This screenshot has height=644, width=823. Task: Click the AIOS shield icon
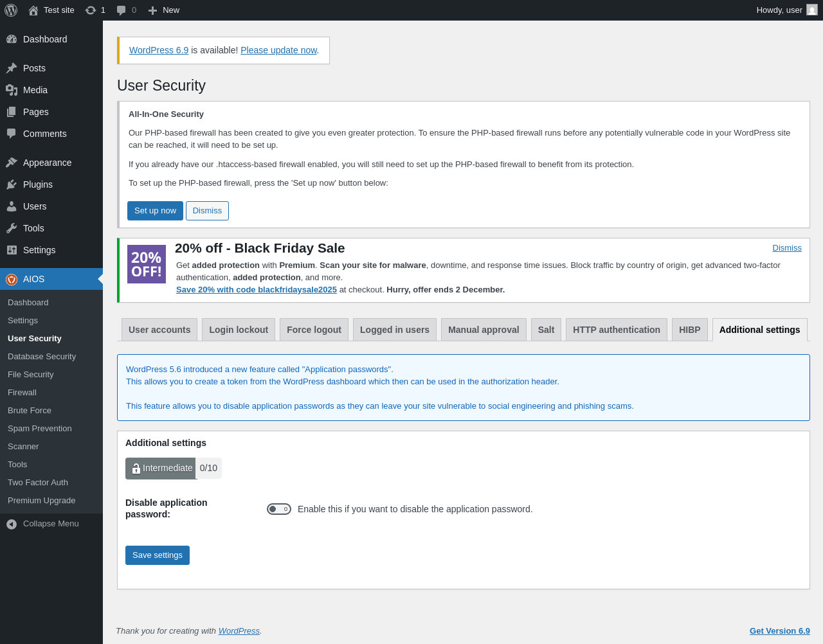click(12, 279)
